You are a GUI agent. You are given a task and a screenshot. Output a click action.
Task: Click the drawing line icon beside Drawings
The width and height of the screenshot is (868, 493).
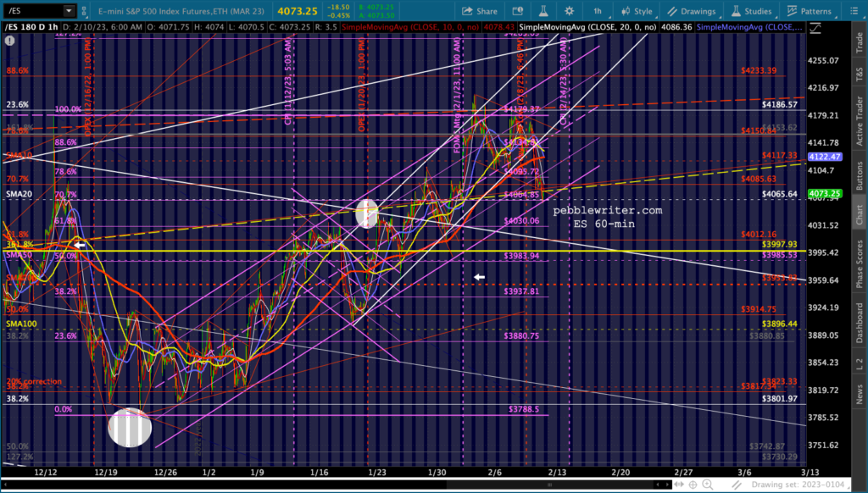[x=672, y=11]
